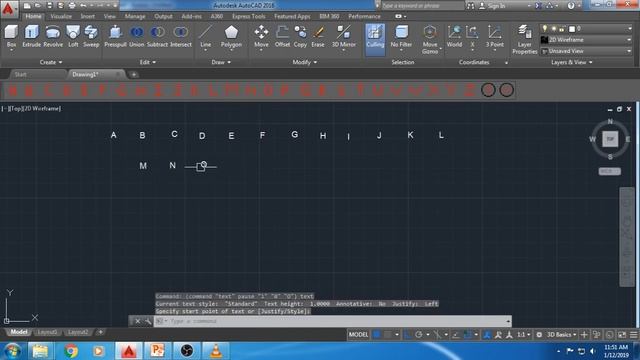Select the Loft tool
640x360 pixels.
point(73,37)
